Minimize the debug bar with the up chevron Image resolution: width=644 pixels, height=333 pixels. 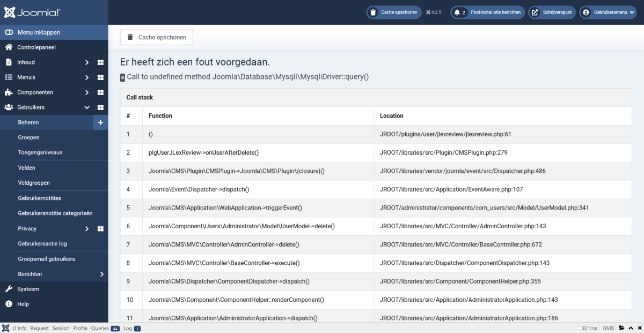pos(631,328)
